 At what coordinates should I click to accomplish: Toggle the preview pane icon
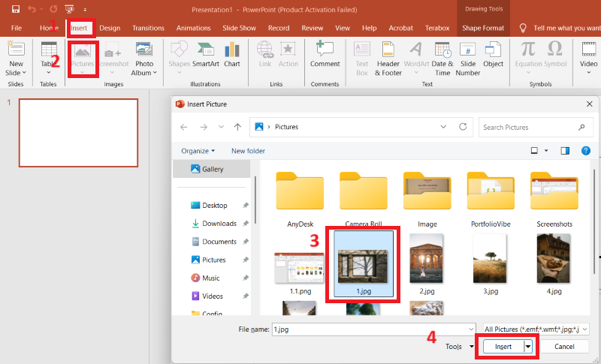click(x=565, y=151)
